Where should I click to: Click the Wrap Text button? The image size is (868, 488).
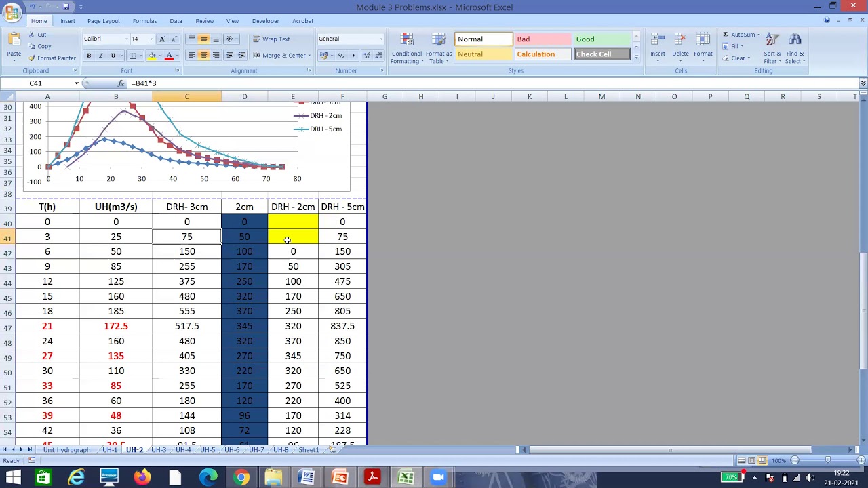[271, 39]
